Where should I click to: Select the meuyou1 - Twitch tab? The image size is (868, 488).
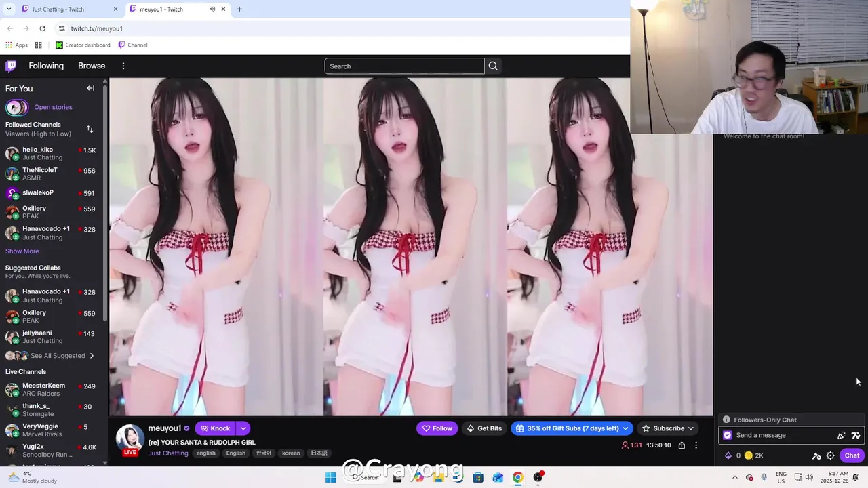[178, 9]
